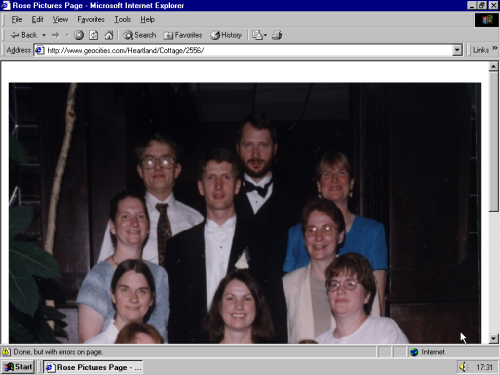Open the Forward history dropdown arrow

67,35
